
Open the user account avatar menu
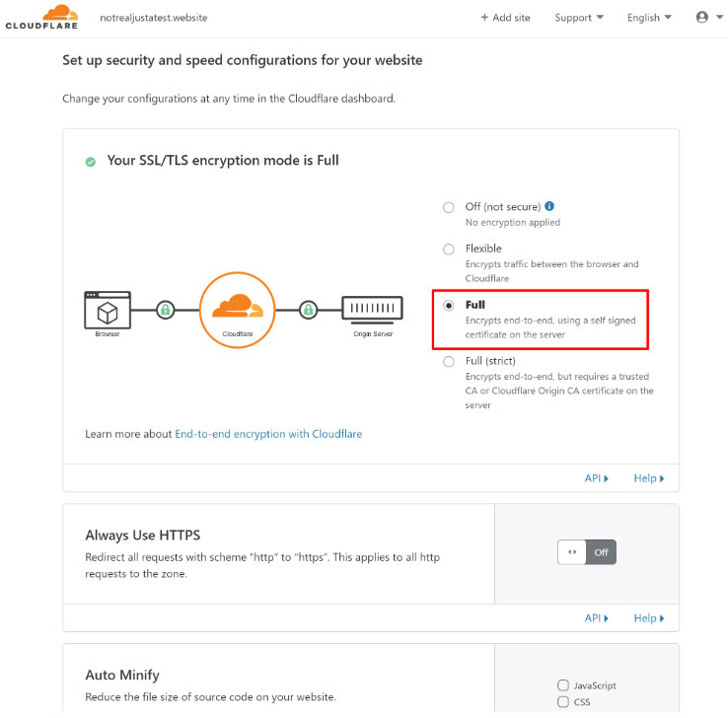tap(702, 17)
